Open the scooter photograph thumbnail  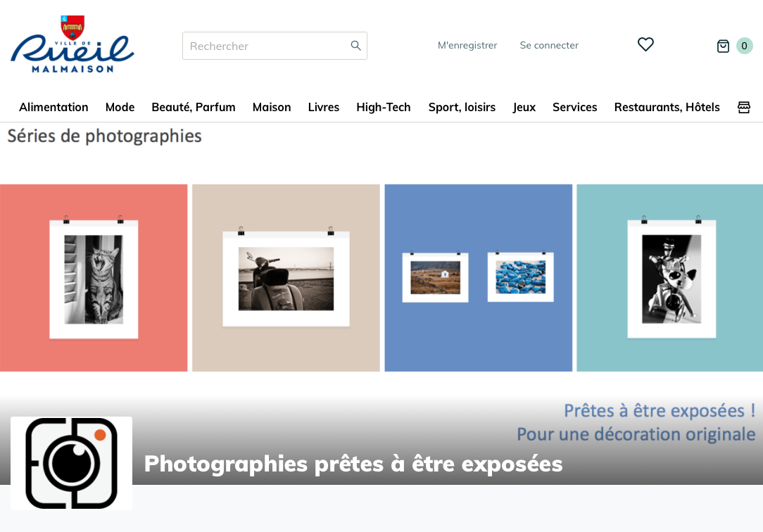tap(286, 278)
